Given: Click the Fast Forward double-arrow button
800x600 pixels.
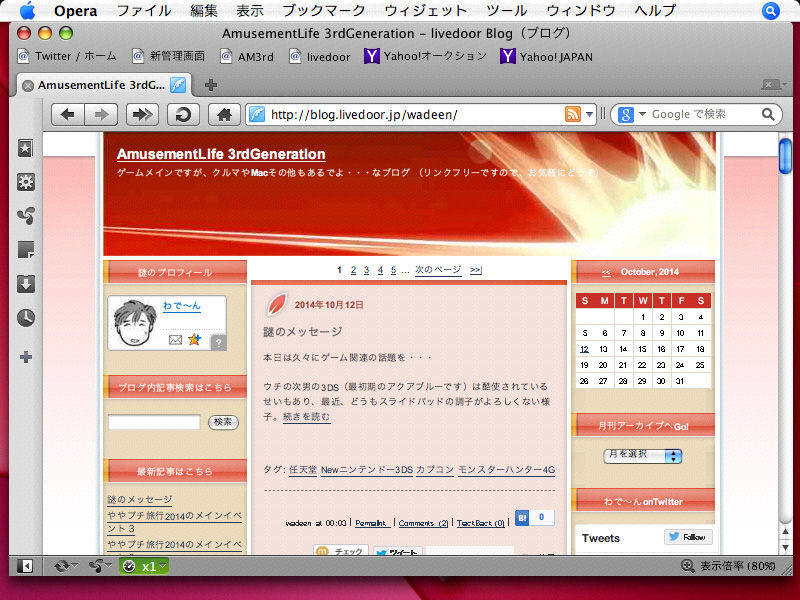Looking at the screenshot, I should pyautogui.click(x=142, y=114).
